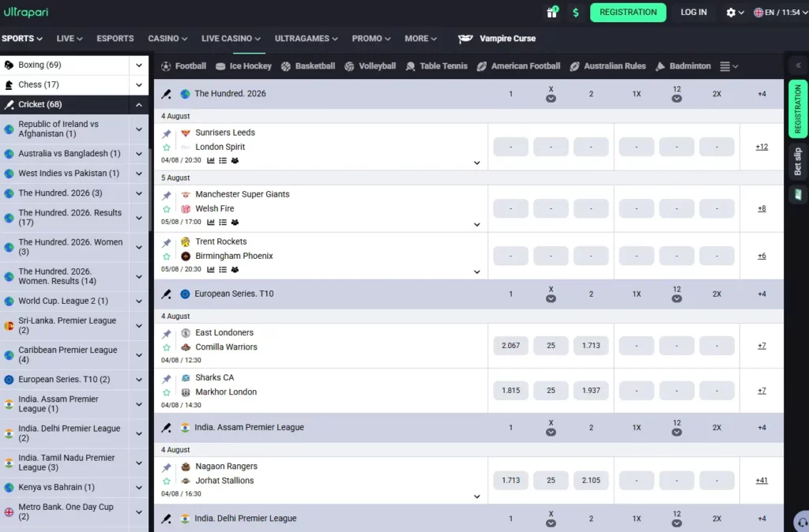
Task: Pin the East Londoners match
Action: tap(167, 334)
